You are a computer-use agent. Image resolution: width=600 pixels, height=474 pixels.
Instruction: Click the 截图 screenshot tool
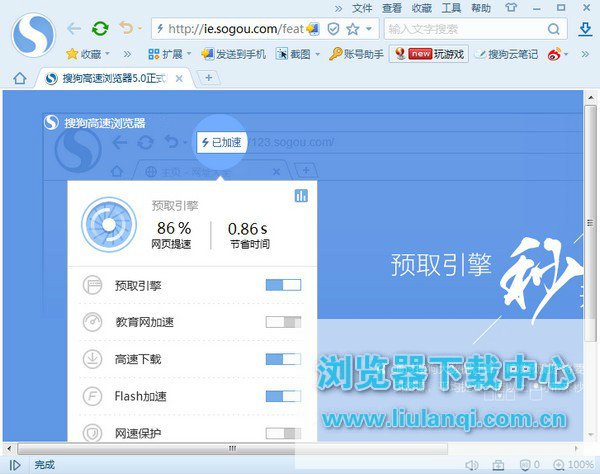293,54
